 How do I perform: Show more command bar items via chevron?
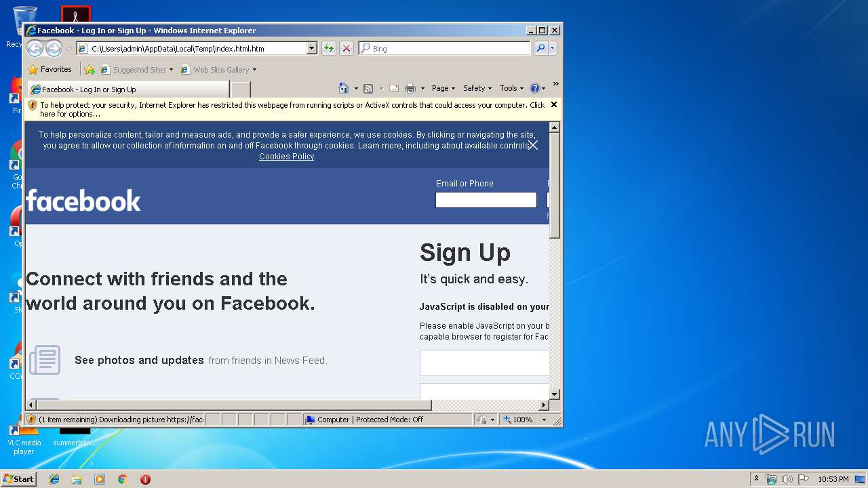[555, 85]
